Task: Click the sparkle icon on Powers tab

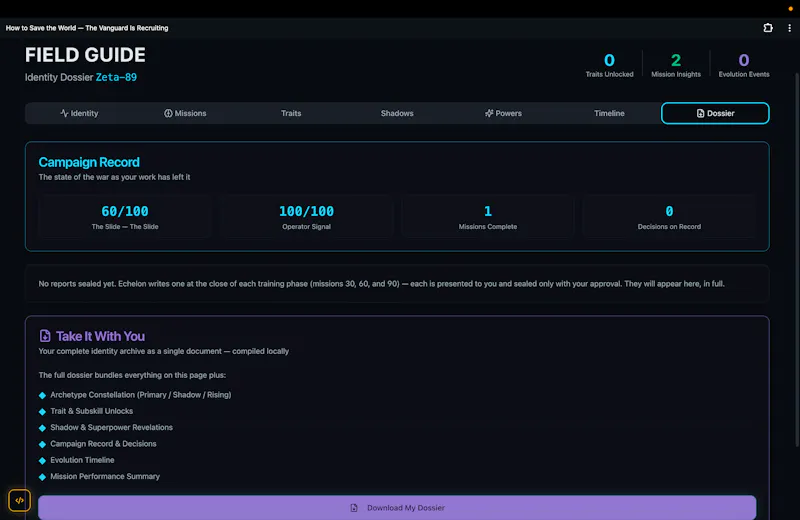Action: (x=489, y=113)
